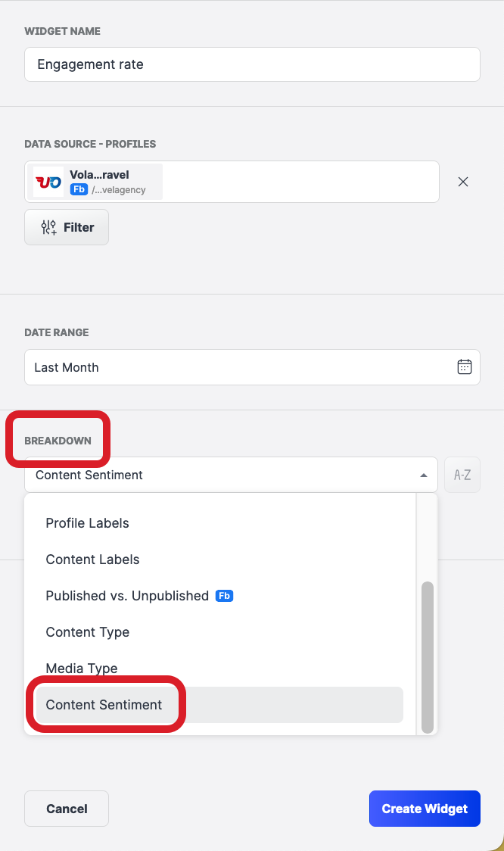Select Profile Labels from the breakdown list

[86, 523]
